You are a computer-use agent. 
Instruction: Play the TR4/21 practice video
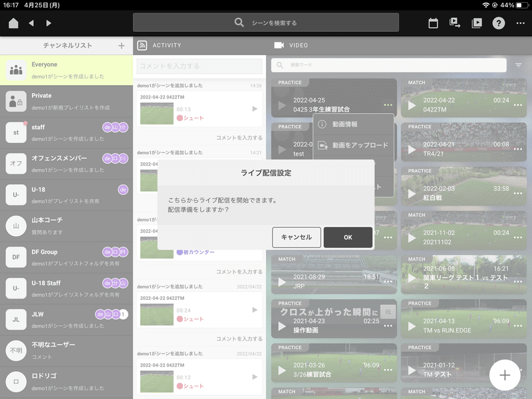(x=412, y=149)
